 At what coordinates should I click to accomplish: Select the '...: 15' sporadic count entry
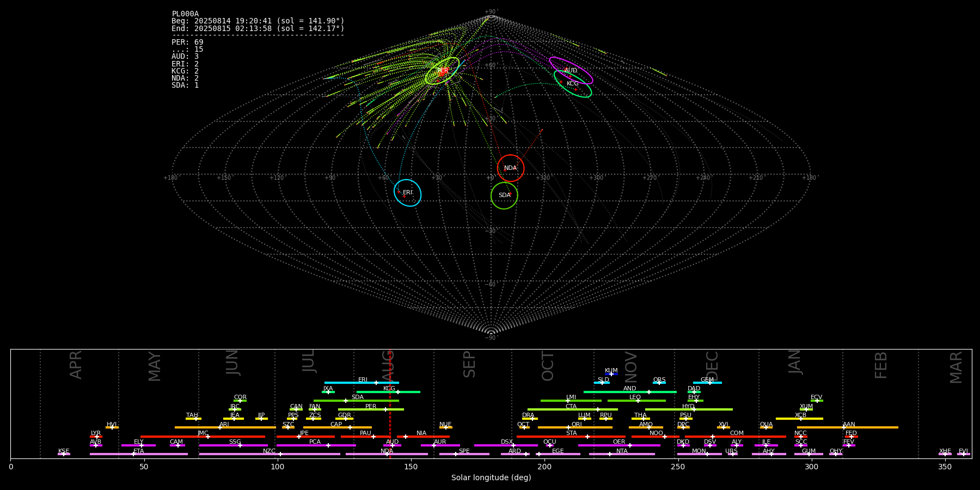(187, 50)
